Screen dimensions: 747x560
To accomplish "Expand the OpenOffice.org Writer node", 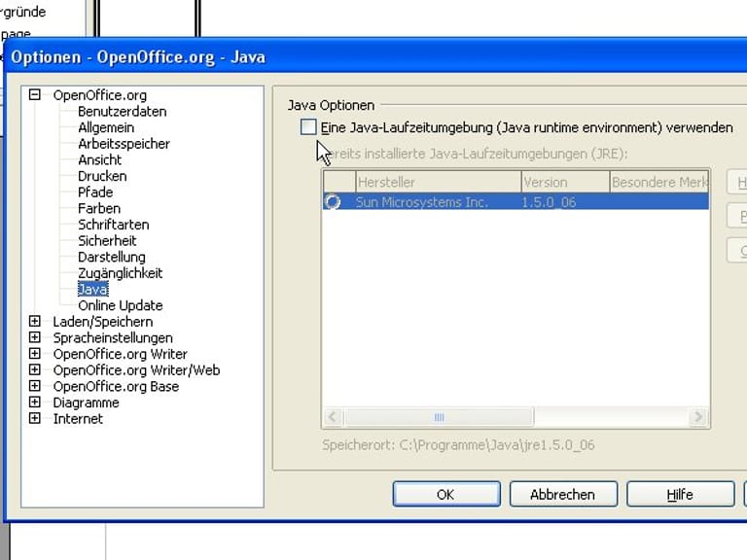I will point(34,353).
